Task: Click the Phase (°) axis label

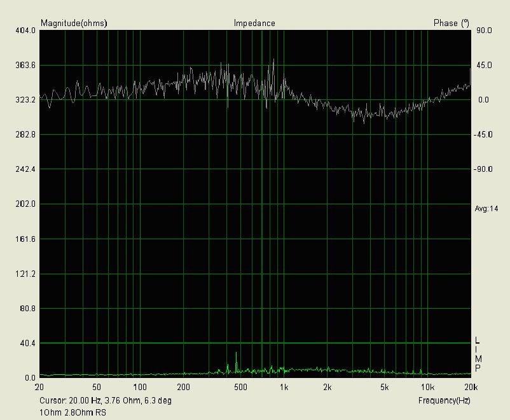Action: pos(451,23)
